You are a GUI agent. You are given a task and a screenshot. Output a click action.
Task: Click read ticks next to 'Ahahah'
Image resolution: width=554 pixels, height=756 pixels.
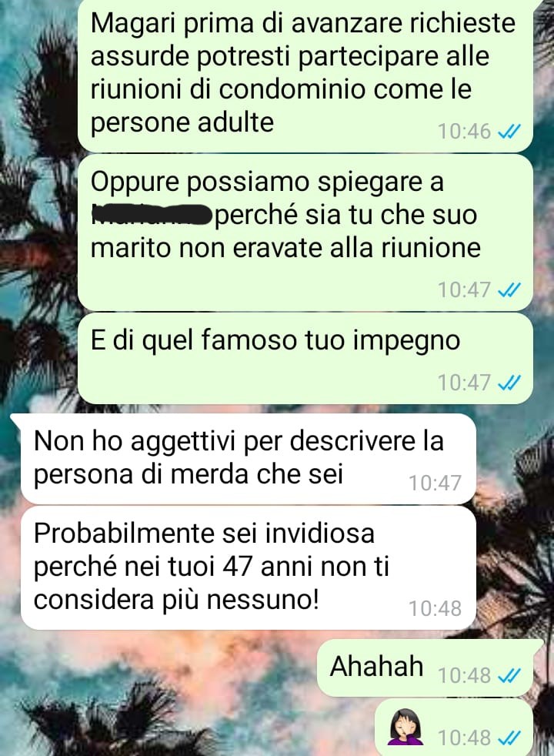(509, 675)
